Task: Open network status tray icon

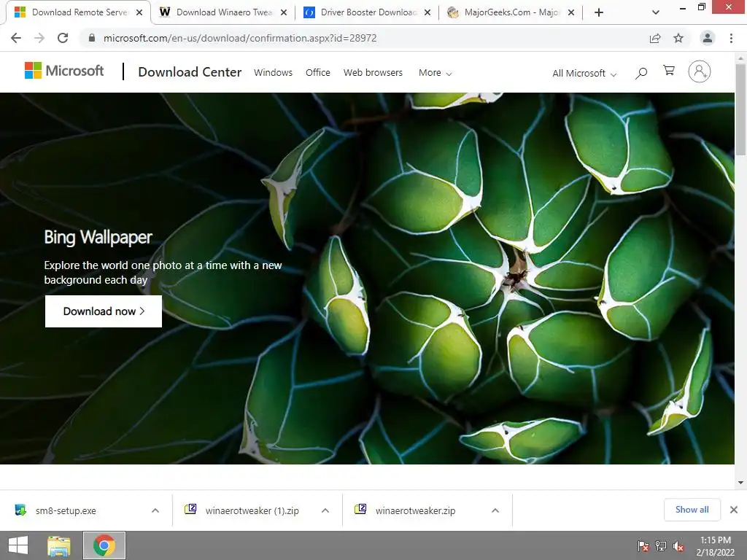Action: pyautogui.click(x=661, y=545)
